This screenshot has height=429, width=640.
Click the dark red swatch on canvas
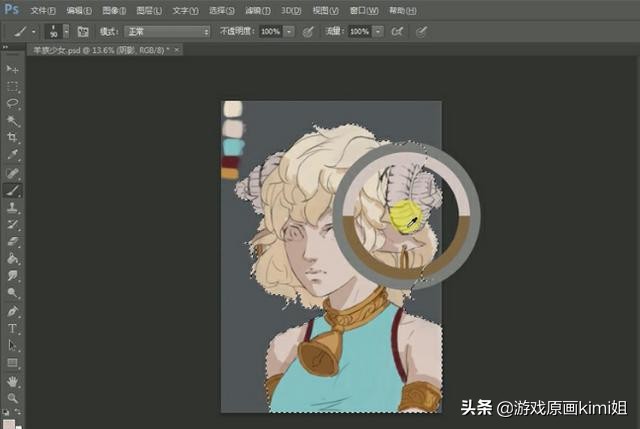tap(231, 162)
